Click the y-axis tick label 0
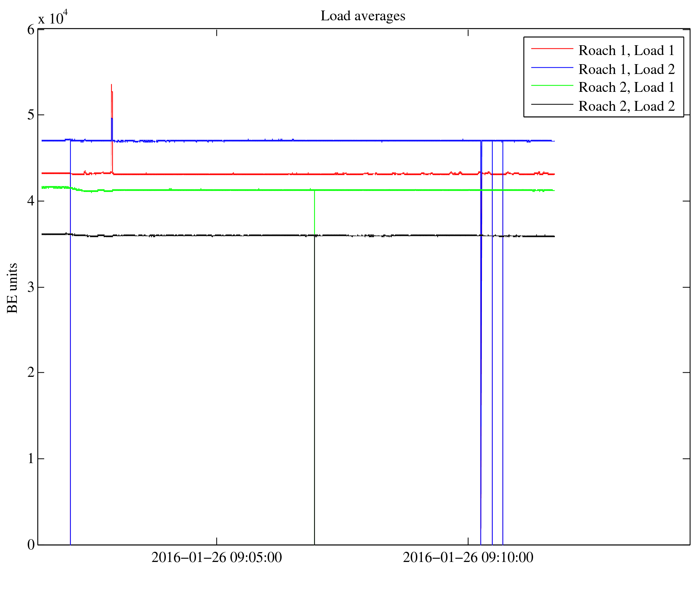The image size is (700, 590). coord(31,545)
